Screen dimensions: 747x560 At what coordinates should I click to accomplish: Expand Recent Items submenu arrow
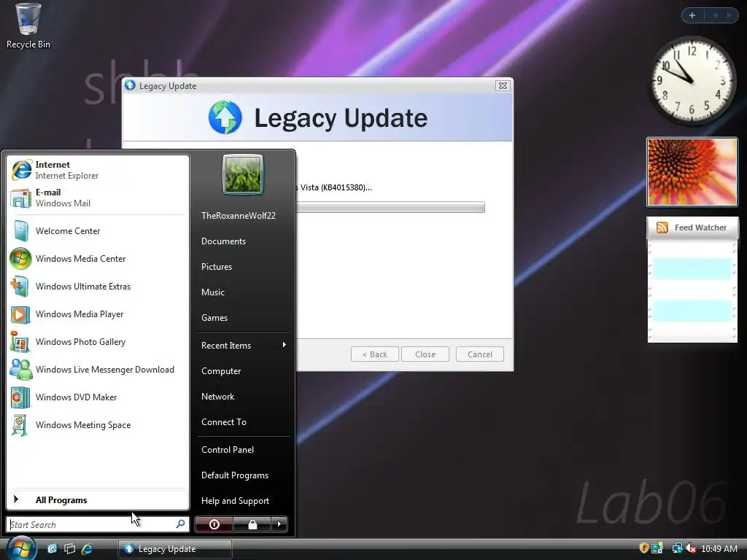point(284,345)
